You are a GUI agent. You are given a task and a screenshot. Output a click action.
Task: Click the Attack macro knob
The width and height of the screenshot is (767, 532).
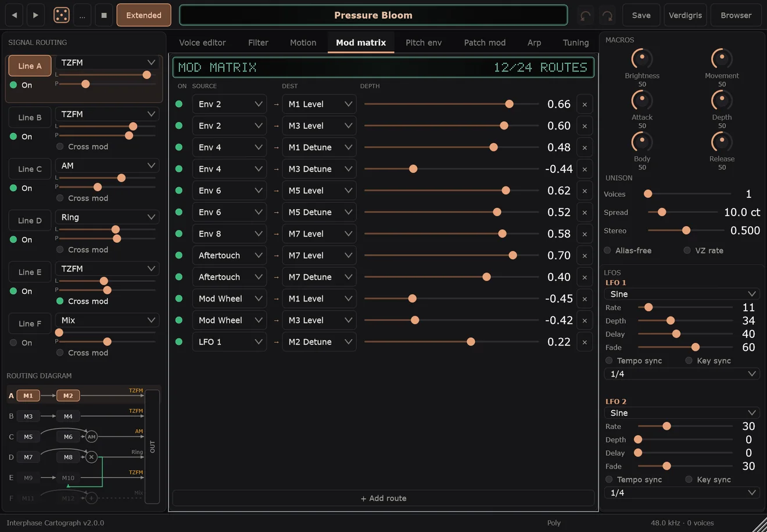click(x=642, y=100)
